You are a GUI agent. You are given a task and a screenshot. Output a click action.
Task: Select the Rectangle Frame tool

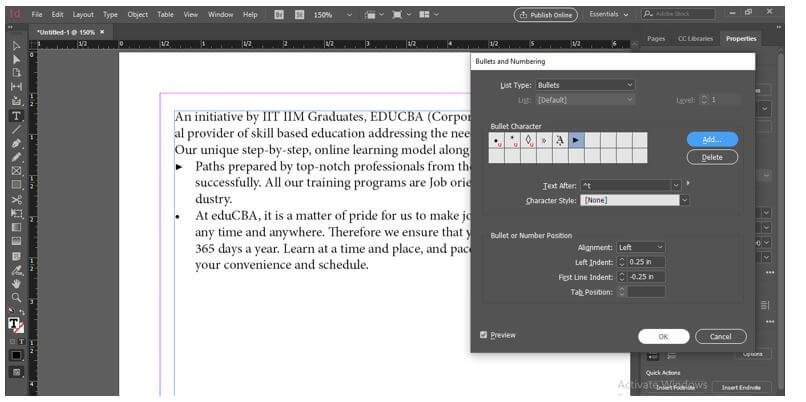(16, 171)
